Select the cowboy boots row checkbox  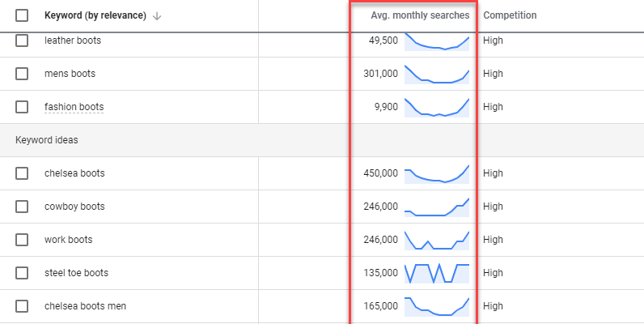point(22,207)
